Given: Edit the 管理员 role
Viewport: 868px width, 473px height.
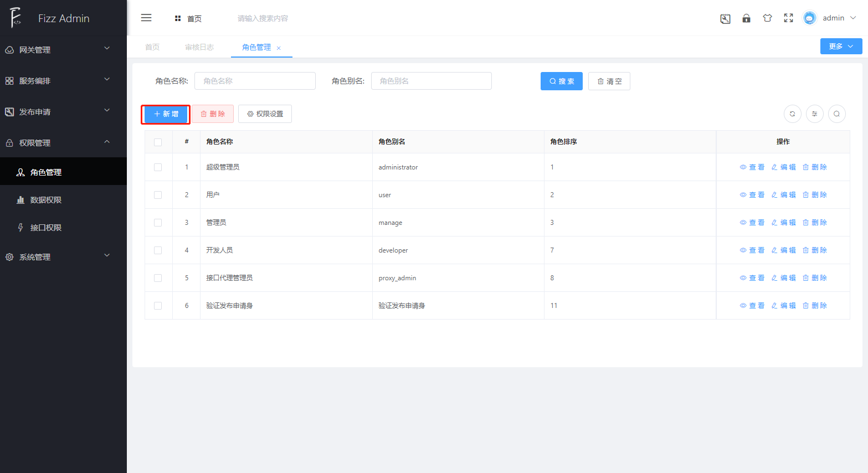Looking at the screenshot, I should pos(783,223).
